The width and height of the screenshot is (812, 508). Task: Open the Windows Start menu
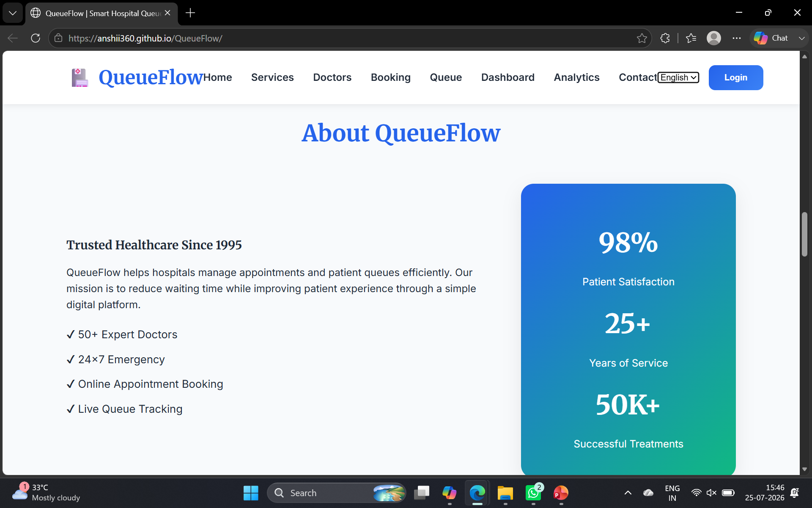click(251, 493)
